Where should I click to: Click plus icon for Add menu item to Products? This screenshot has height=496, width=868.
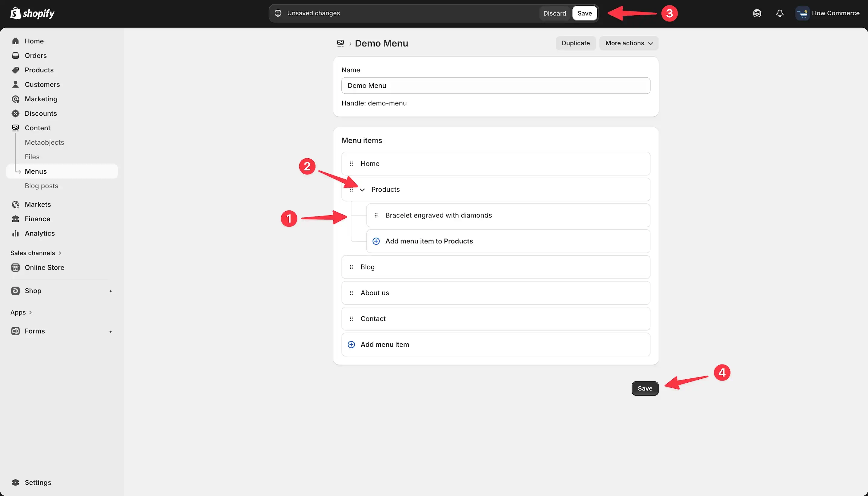coord(376,241)
